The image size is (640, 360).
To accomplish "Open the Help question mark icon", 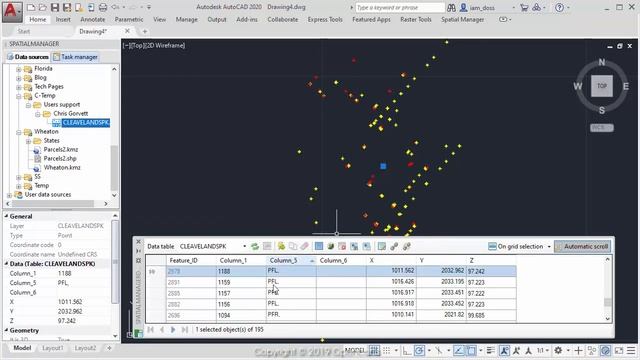I will tap(560, 8).
